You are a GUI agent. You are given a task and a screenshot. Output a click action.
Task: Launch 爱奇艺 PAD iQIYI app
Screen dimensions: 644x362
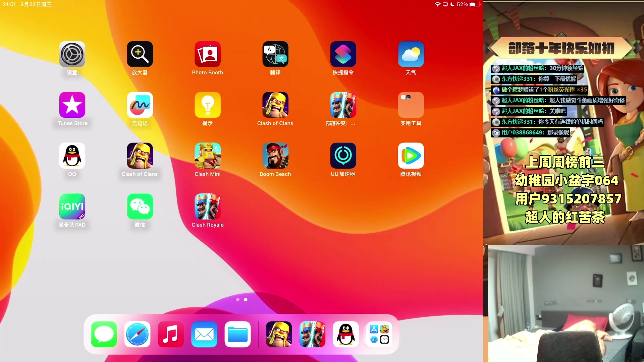(72, 206)
